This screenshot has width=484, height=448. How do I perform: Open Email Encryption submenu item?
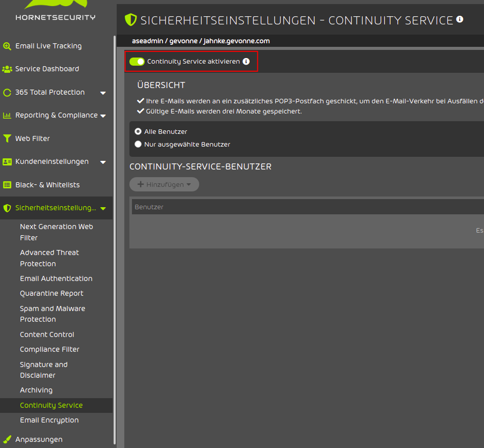49,420
